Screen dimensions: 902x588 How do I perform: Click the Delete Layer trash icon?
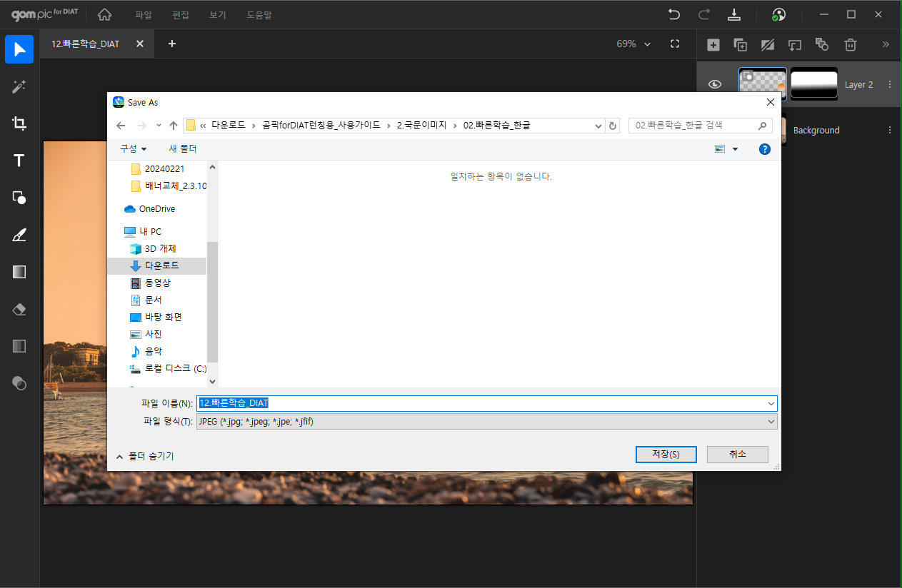click(x=850, y=44)
